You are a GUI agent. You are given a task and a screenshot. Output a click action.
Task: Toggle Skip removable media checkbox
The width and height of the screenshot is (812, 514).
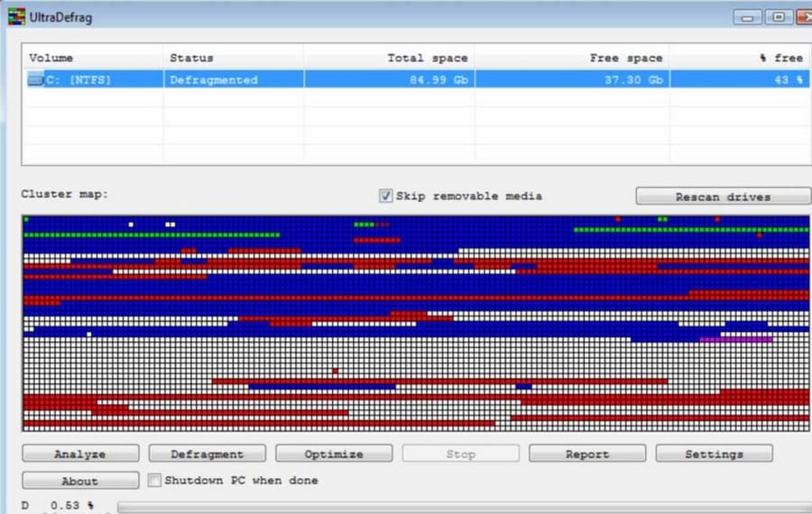385,196
